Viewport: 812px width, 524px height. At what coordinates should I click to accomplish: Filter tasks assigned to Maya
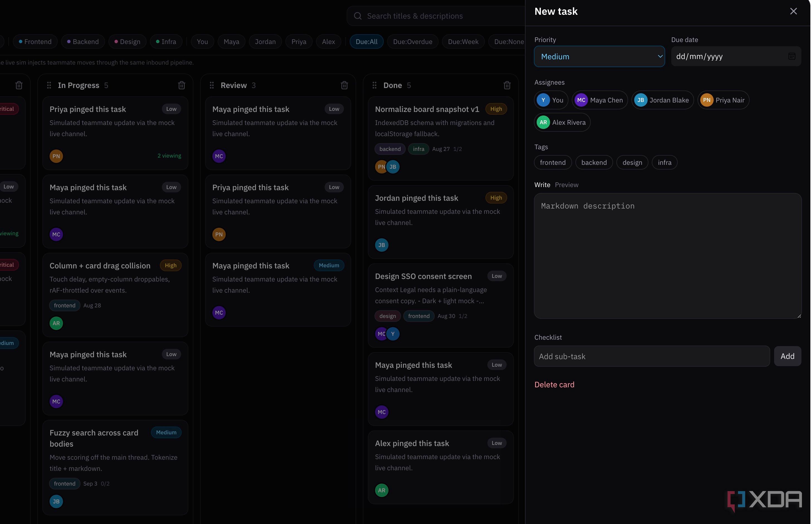click(232, 41)
